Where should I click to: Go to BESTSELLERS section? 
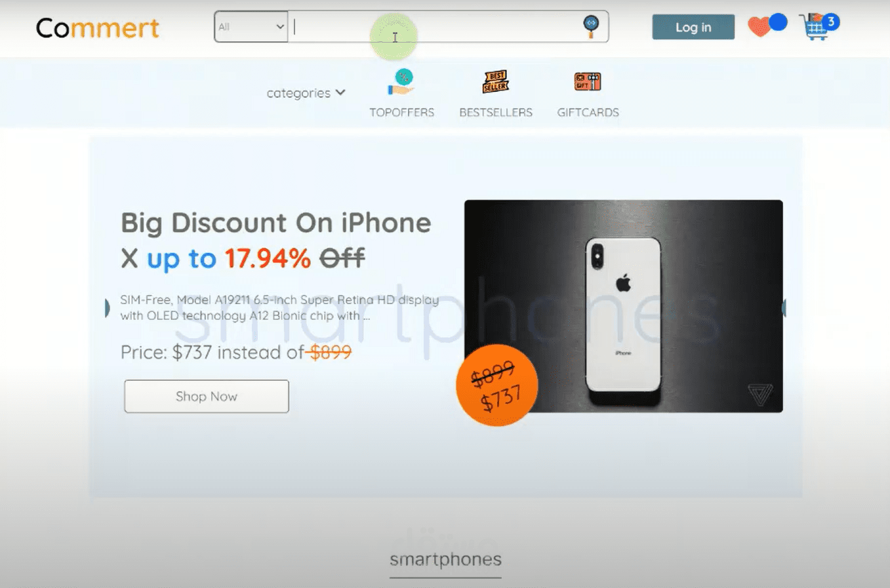click(496, 113)
